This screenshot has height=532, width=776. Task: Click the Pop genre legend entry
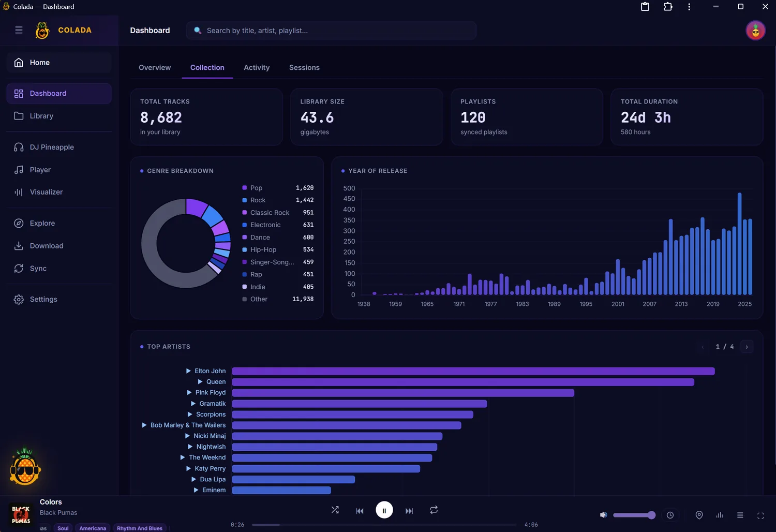click(x=278, y=188)
